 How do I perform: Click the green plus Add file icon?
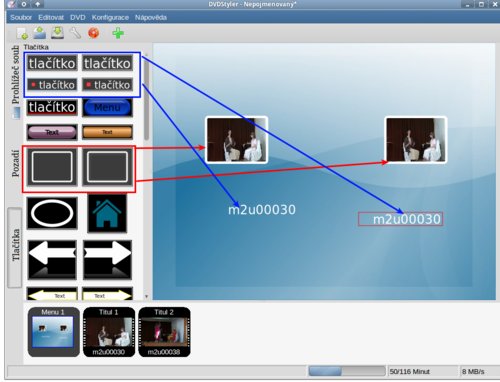pyautogui.click(x=118, y=33)
